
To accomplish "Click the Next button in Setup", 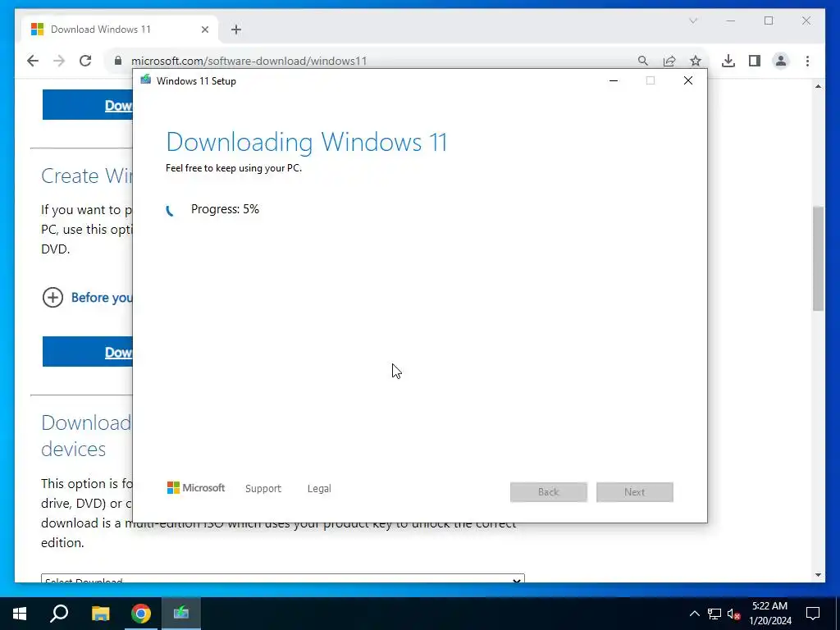I will coord(635,492).
